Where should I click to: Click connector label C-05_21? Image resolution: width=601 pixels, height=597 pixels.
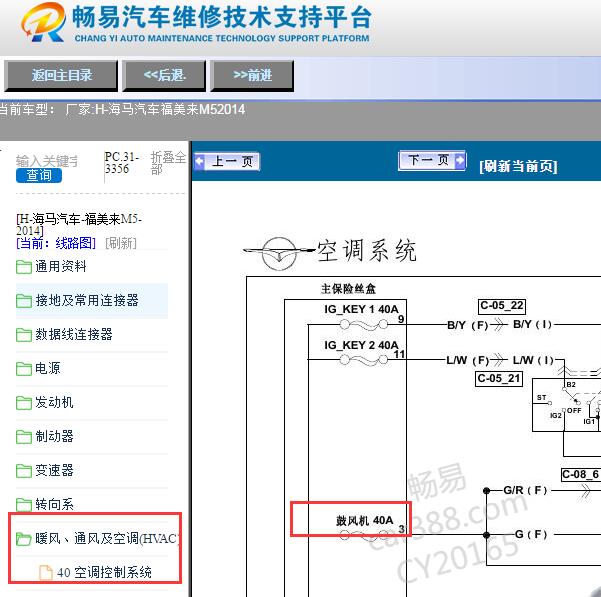tap(499, 379)
